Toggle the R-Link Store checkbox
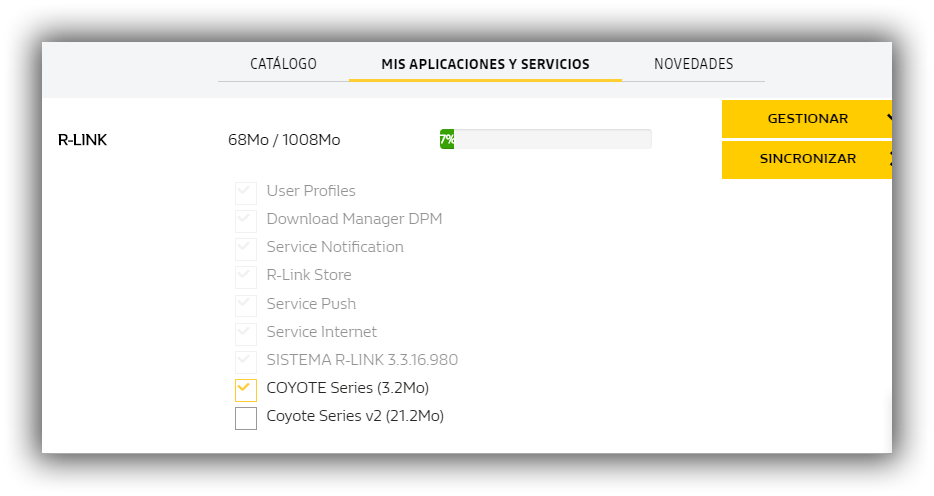Viewport: 934px width, 496px height. point(246,276)
